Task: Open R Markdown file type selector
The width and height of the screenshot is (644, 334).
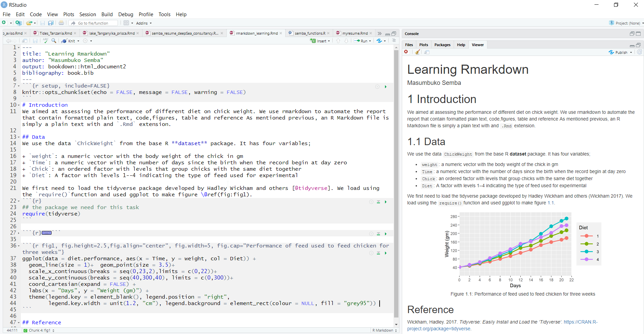Action: 385,330
